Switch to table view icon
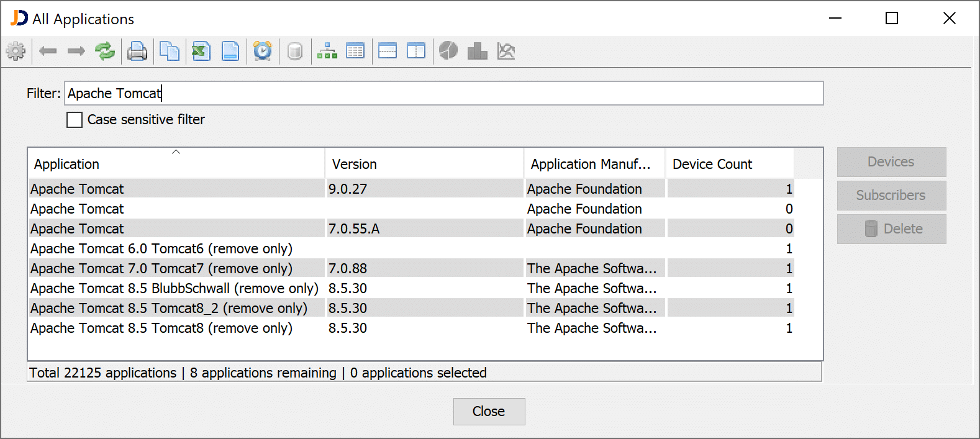 355,51
